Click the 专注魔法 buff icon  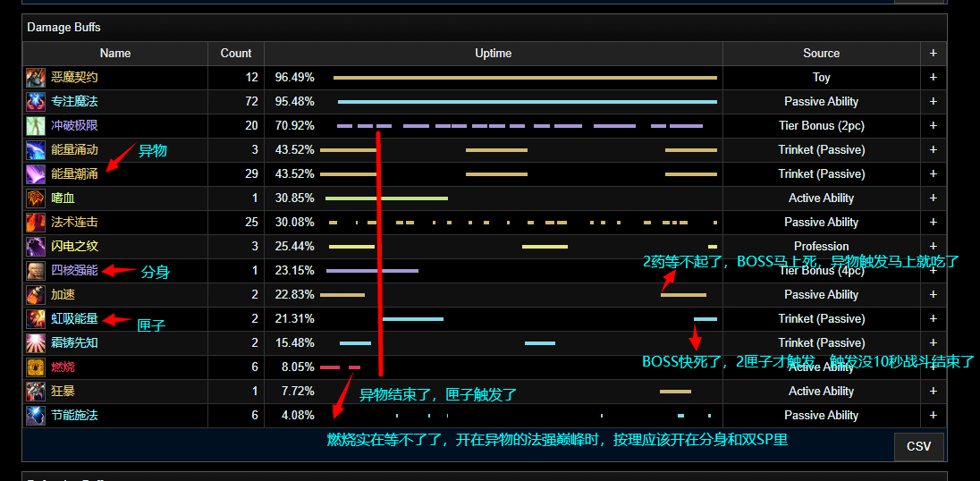35,102
